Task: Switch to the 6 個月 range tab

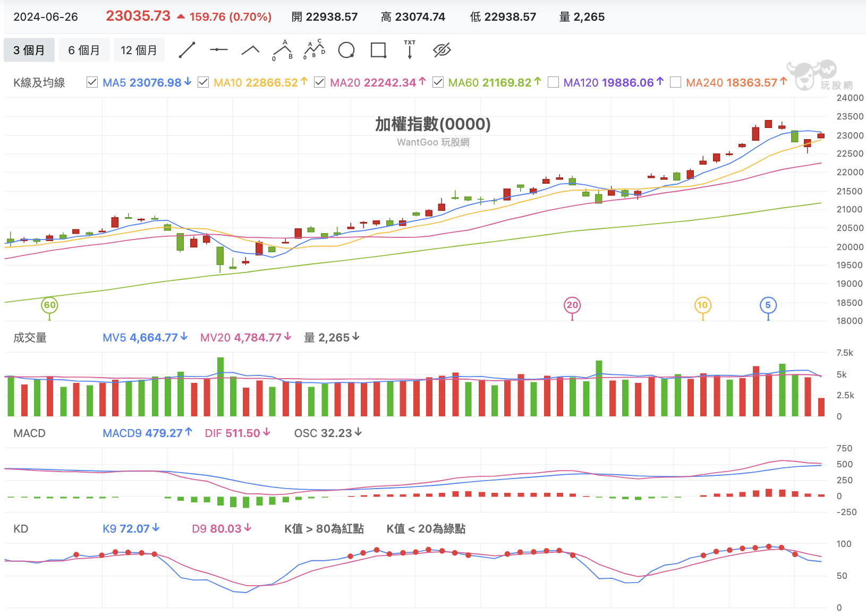Action: point(84,50)
